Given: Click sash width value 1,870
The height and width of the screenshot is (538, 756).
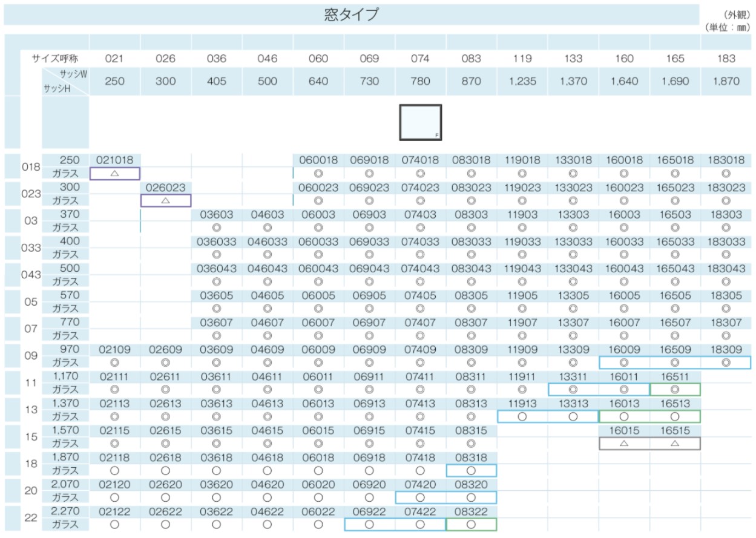Looking at the screenshot, I should (x=726, y=81).
